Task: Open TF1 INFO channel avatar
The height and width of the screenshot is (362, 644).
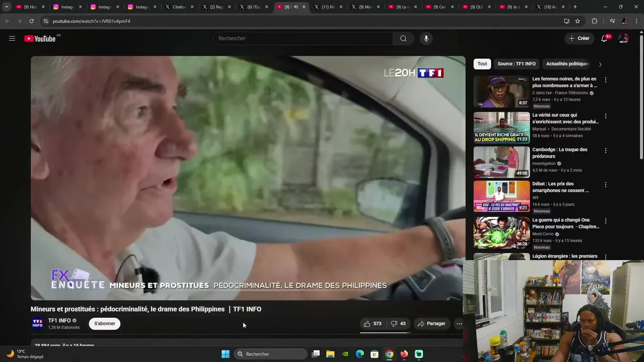Action: coord(38,323)
